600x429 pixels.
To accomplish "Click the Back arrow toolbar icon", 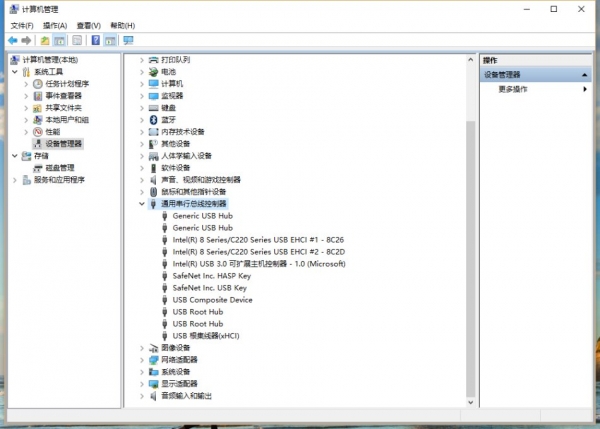I will coord(11,40).
